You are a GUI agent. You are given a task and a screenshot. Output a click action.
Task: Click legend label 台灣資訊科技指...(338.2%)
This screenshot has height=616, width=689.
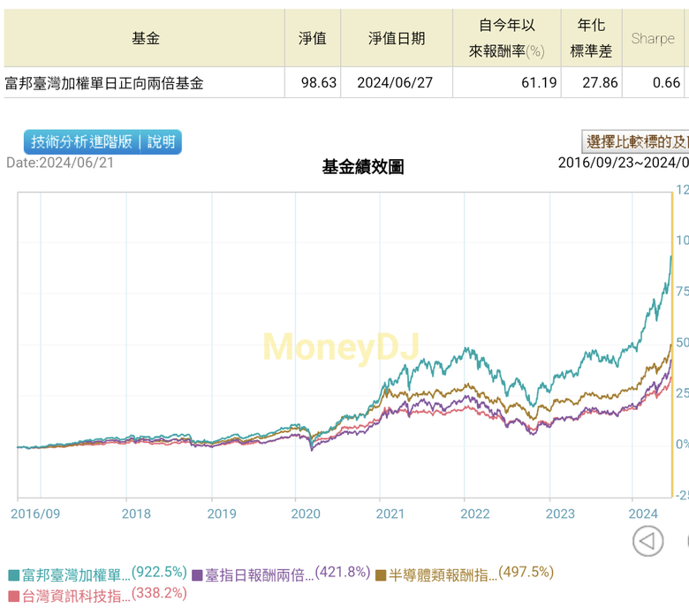104,596
